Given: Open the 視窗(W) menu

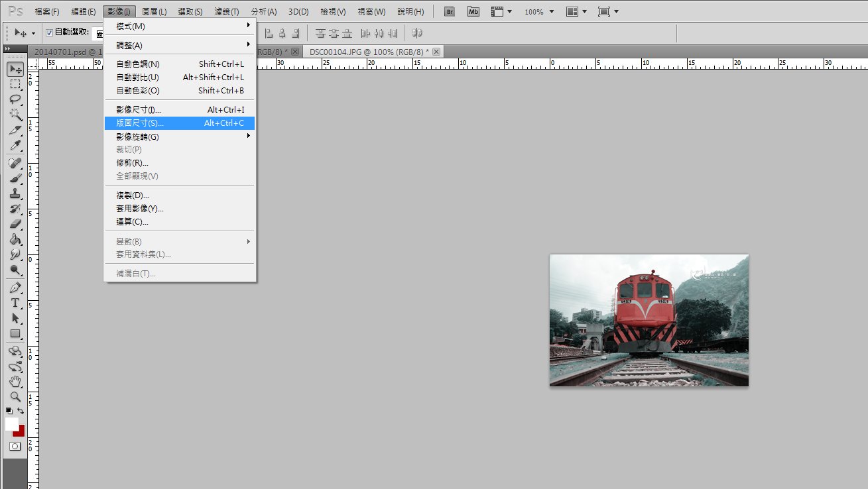Looking at the screenshot, I should coord(371,12).
